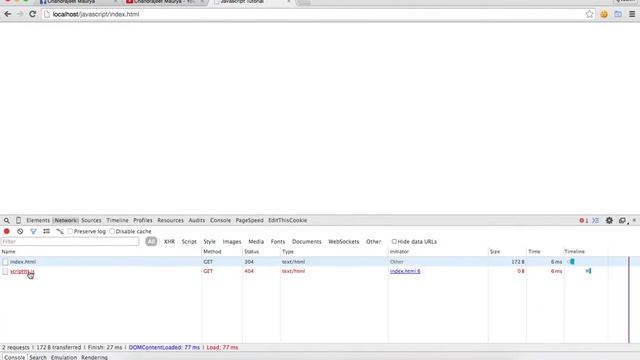Click the page icon in the address bar
Screen dimensions: 640x360
[x=47, y=14]
